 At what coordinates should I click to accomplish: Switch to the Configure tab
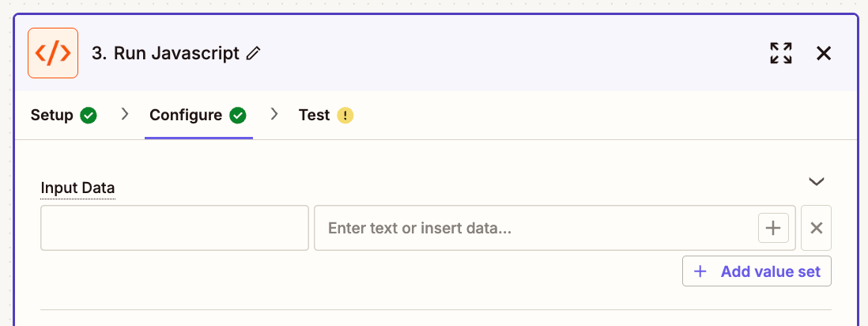(198, 116)
